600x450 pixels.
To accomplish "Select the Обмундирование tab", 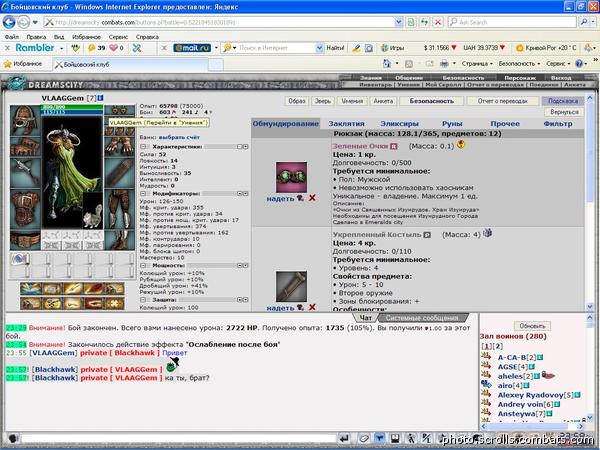I will tap(285, 124).
